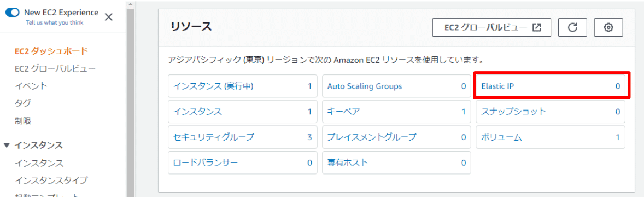Refresh the resources panel
Screen dimensions: 644x197
coord(572,27)
